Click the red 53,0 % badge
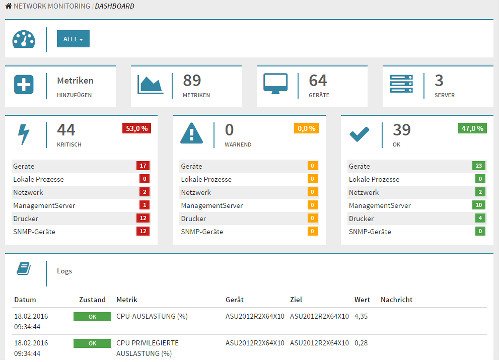The image size is (500, 362). pos(137,128)
